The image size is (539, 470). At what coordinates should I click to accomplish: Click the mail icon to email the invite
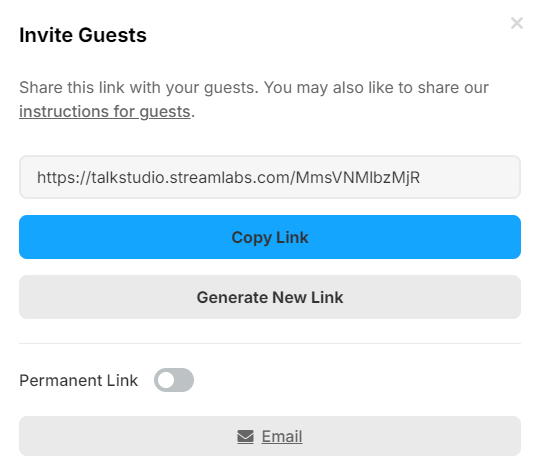click(245, 437)
